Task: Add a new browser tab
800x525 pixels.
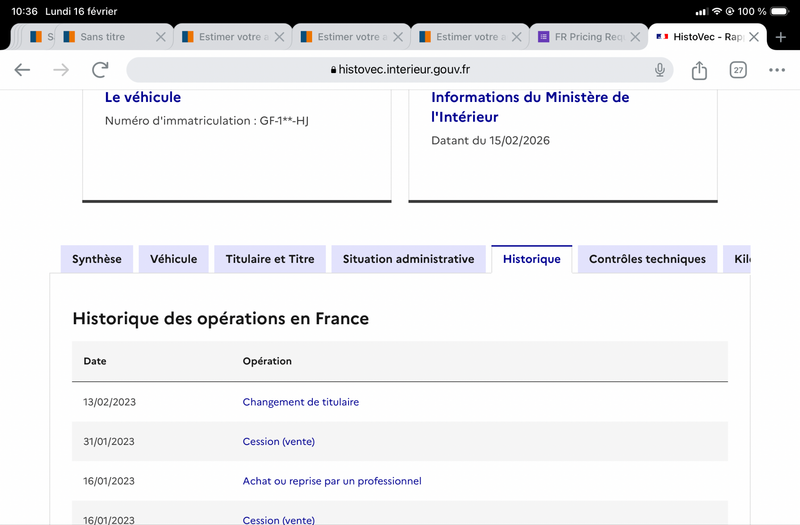Action: (x=781, y=37)
